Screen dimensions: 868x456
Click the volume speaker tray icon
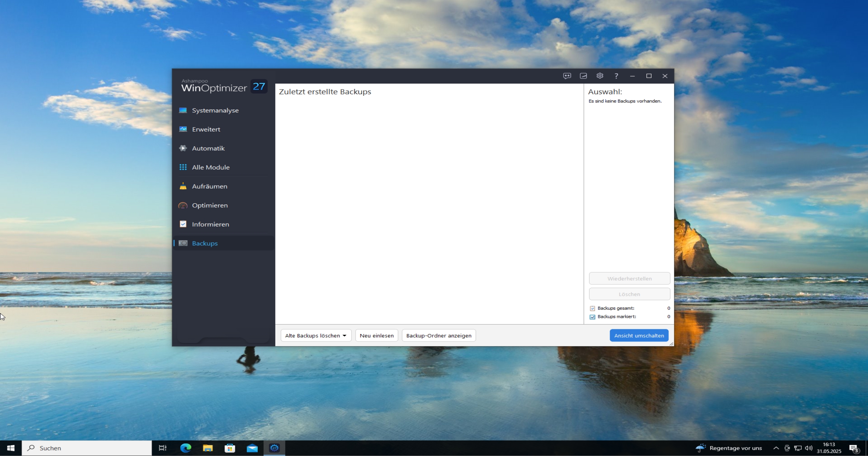[x=808, y=448]
